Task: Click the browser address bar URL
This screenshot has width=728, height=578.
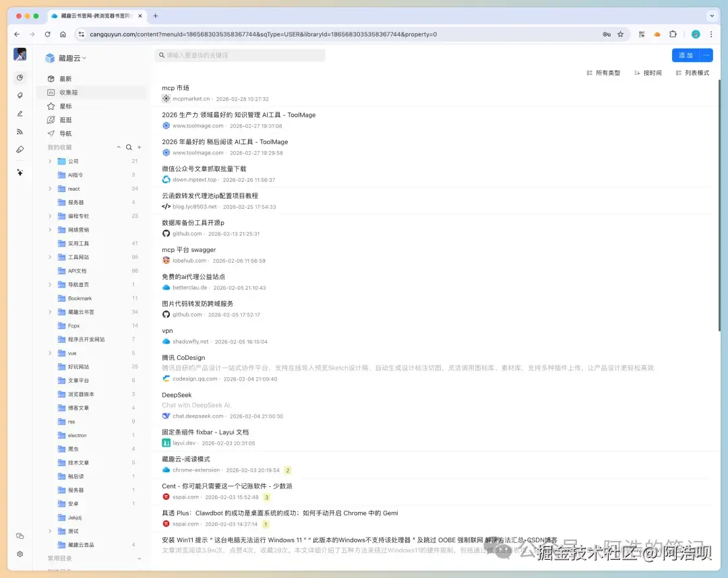Action: coord(263,34)
